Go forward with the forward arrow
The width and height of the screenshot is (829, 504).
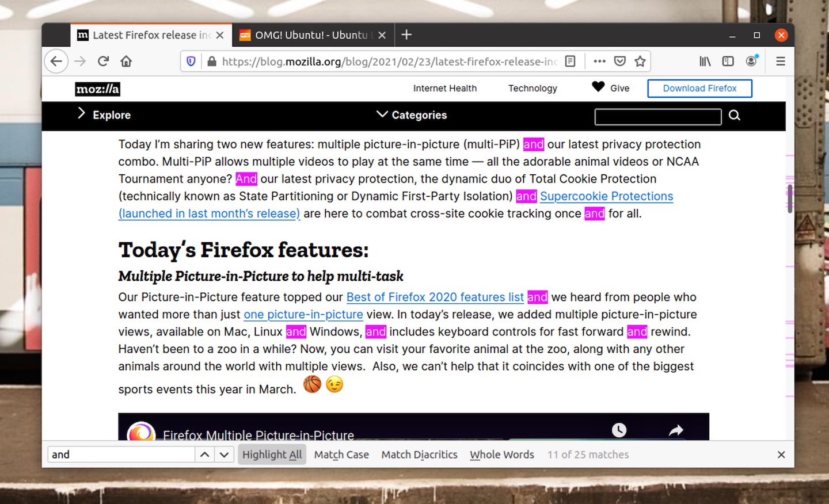[80, 61]
